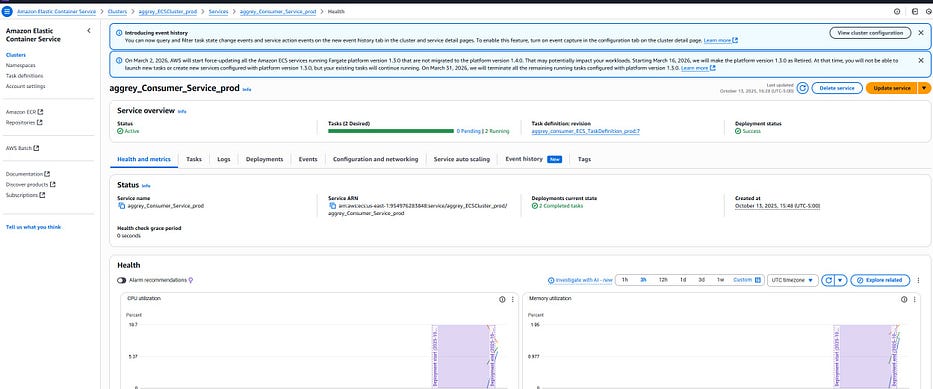
Task: Open the Update service dropdown arrow
Action: (x=923, y=88)
